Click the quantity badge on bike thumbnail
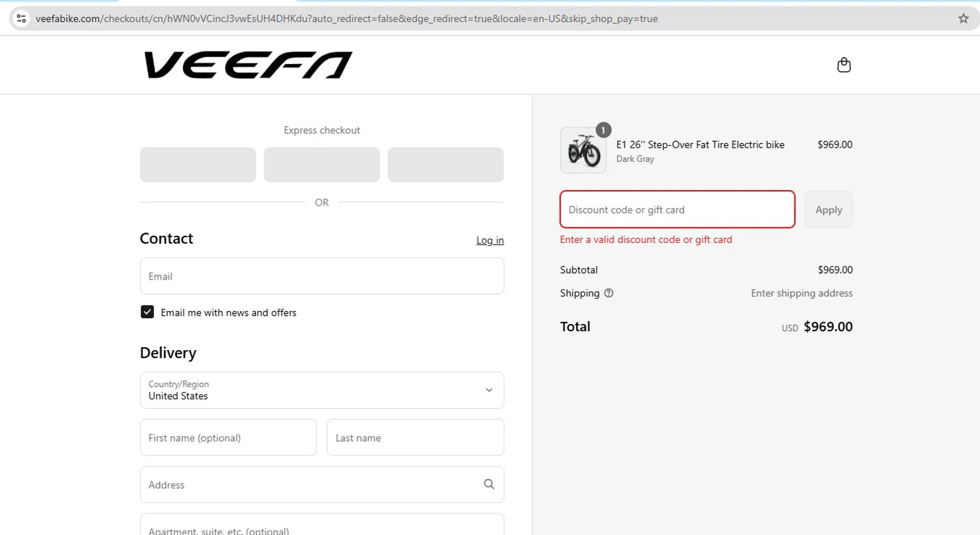 tap(603, 130)
